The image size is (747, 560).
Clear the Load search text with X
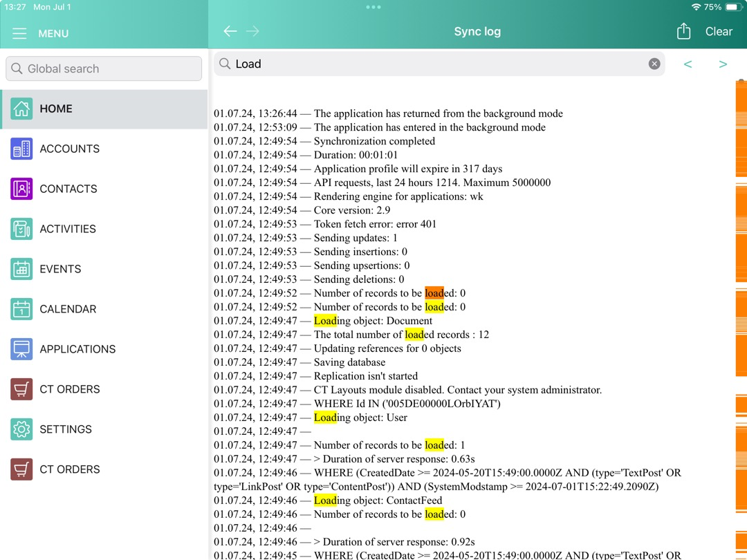point(654,63)
